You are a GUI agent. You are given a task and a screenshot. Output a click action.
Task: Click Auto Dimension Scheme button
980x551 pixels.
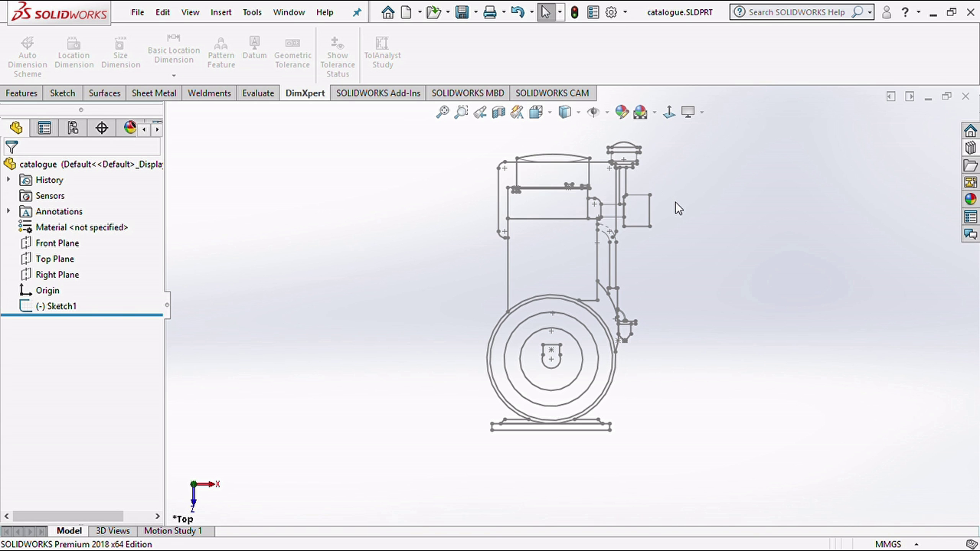click(x=28, y=56)
